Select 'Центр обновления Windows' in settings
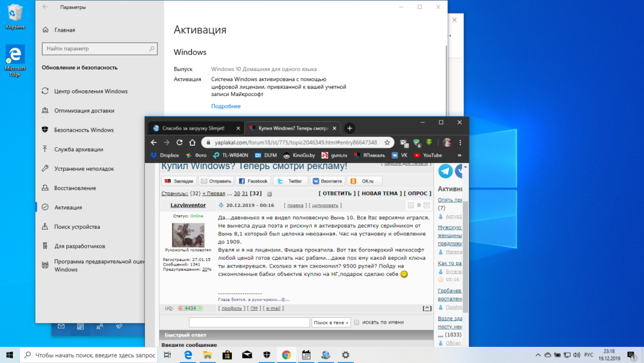 click(91, 92)
